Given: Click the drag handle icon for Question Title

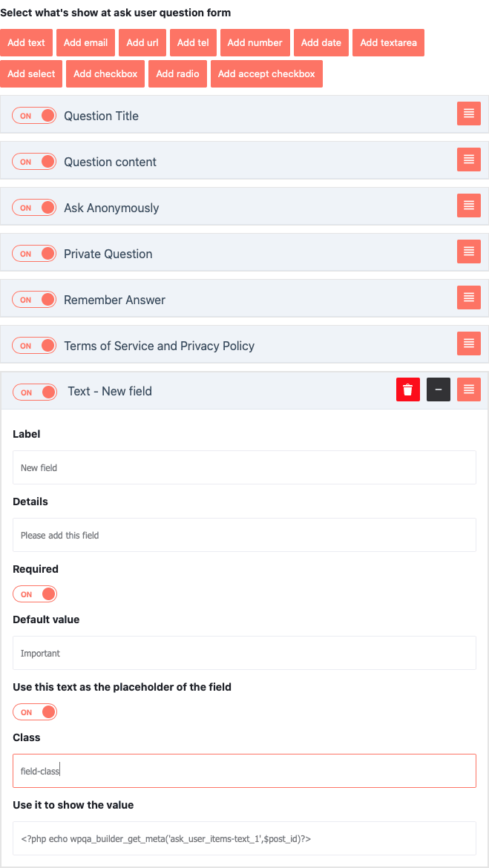Looking at the screenshot, I should point(468,114).
